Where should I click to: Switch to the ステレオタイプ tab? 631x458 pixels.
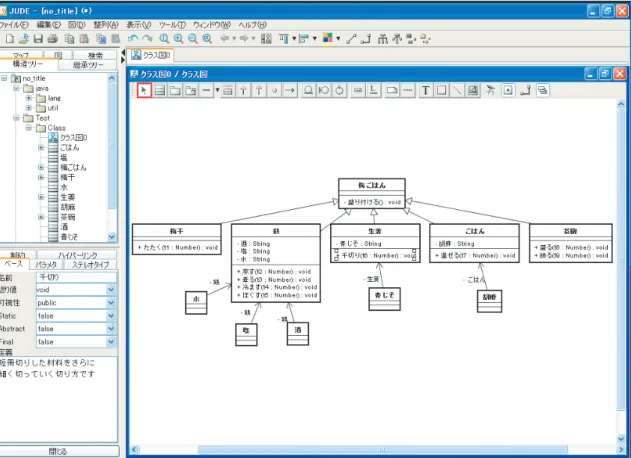[91, 264]
